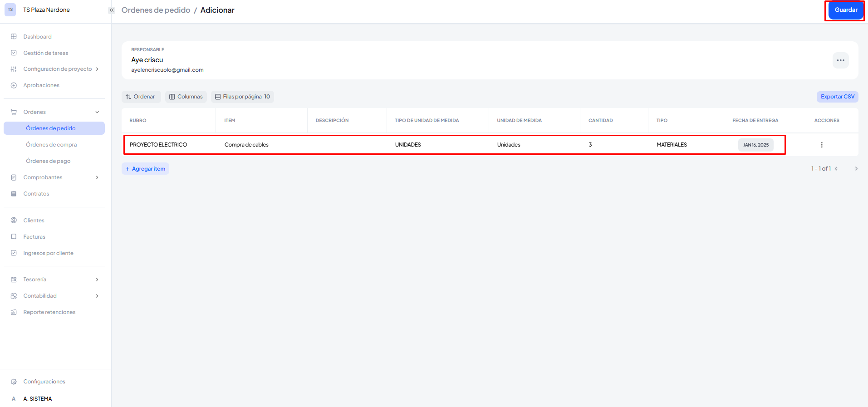Click the Guardar button
868x407 pixels.
[x=845, y=10]
